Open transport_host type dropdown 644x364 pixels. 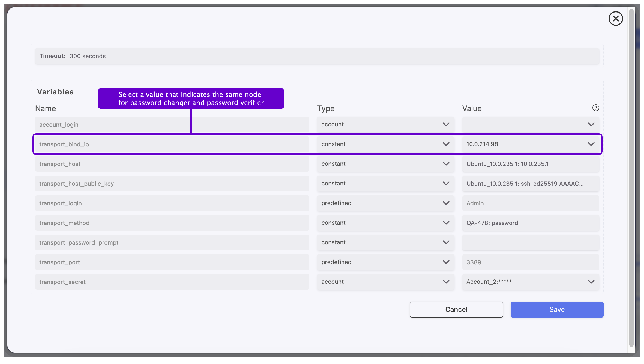[x=385, y=164]
